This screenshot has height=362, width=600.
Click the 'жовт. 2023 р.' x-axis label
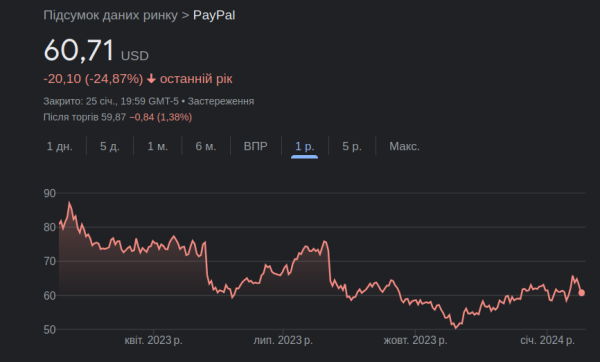[415, 340]
